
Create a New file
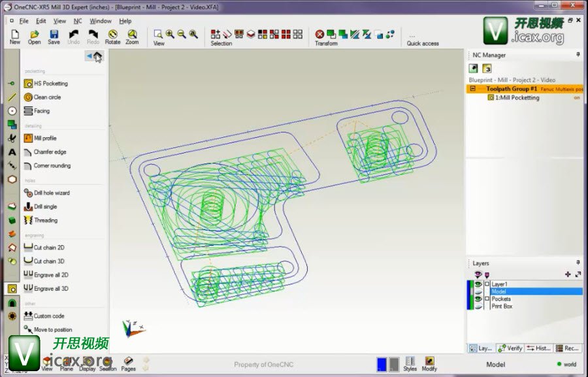coord(14,37)
